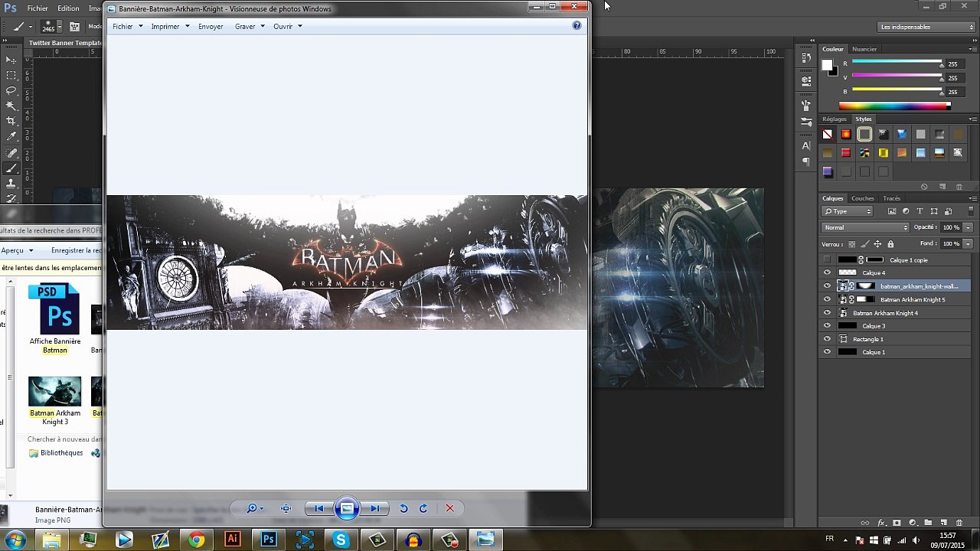The height and width of the screenshot is (551, 980).
Task: Open the Brush Presets panel icon
Action: (x=806, y=122)
